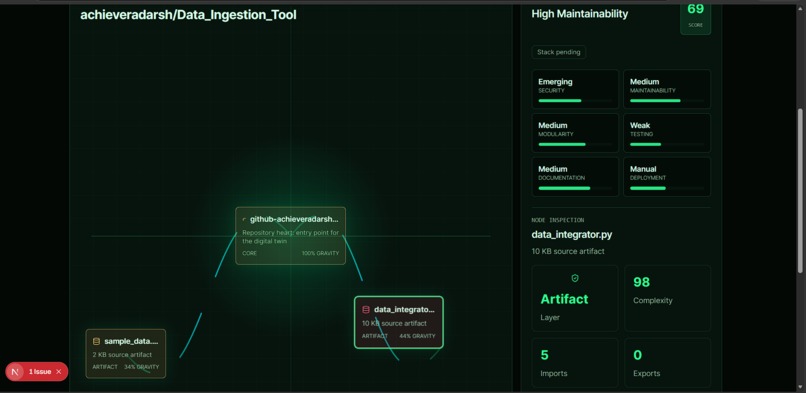Select the sample_data node card
806x393 pixels.
point(125,353)
